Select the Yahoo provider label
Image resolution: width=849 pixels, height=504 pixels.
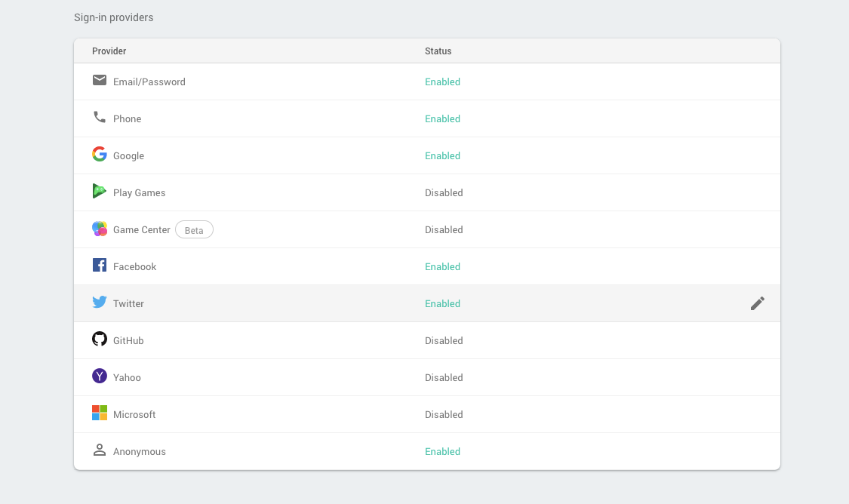[127, 378]
